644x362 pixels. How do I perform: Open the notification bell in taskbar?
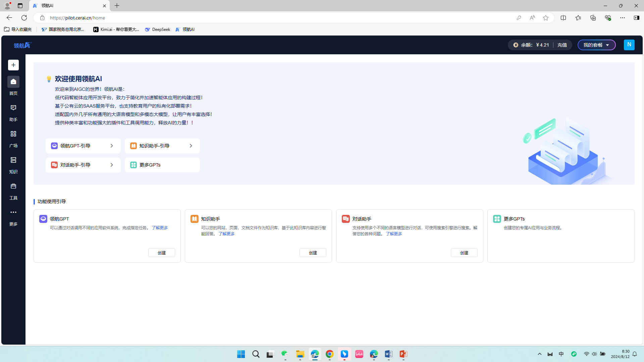[x=635, y=354]
